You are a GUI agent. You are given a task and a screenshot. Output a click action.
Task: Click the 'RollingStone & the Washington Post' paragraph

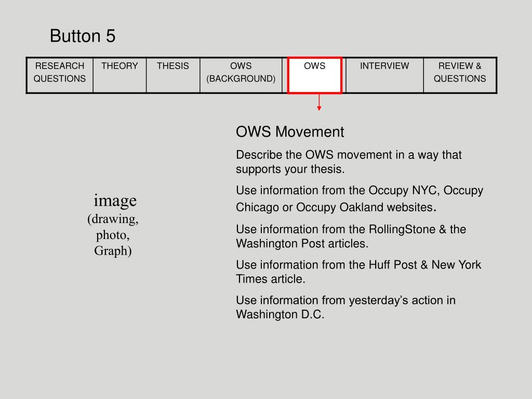[x=351, y=236]
